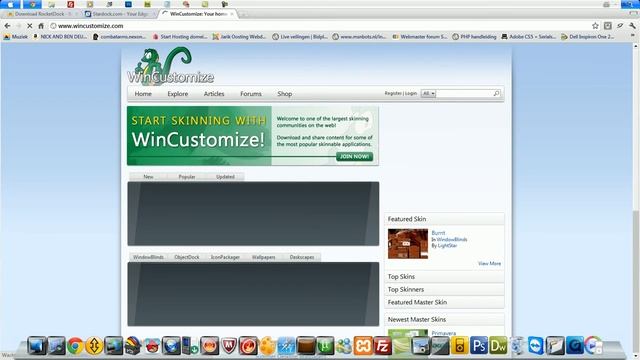Open the first monitor icon in dock

coord(37,346)
